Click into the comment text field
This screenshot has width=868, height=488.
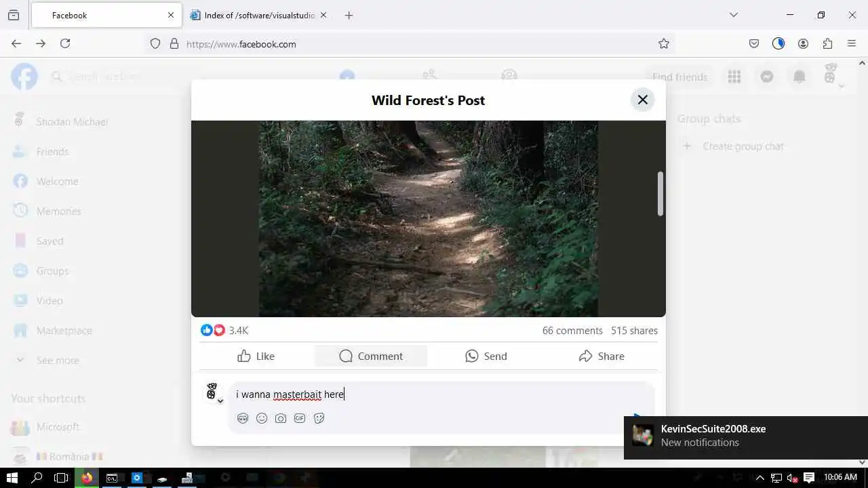pos(441,394)
